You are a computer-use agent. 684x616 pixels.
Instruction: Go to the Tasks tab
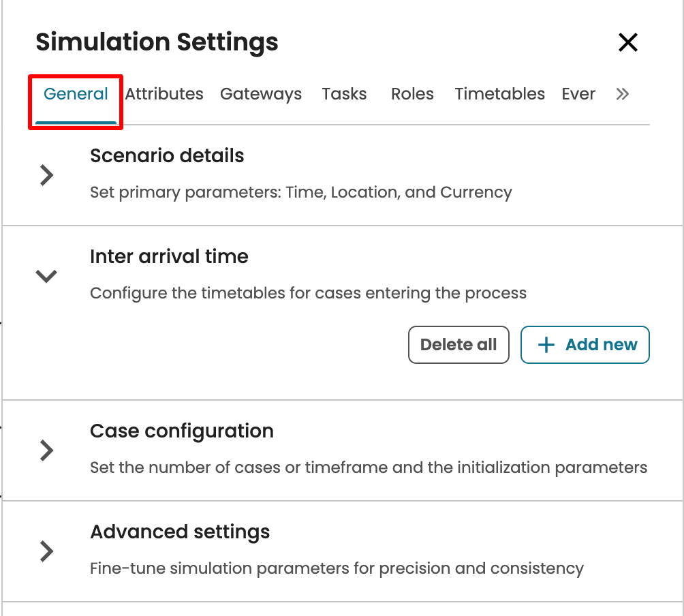344,94
